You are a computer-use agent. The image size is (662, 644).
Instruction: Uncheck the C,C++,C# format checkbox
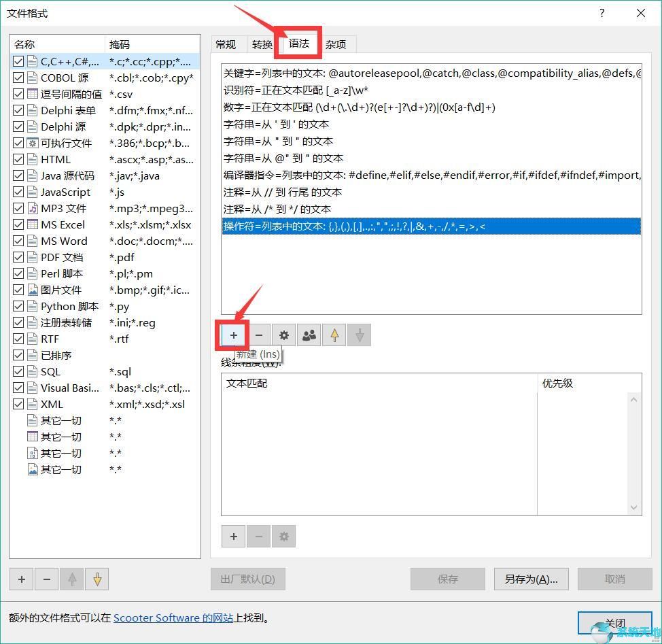click(x=18, y=62)
